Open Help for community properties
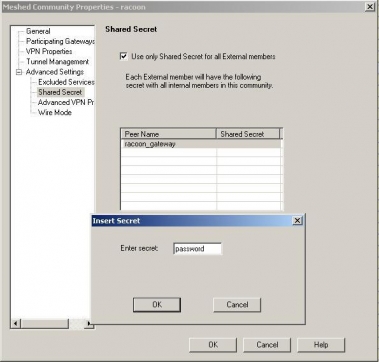This screenshot has width=379, height=362. coord(321,345)
